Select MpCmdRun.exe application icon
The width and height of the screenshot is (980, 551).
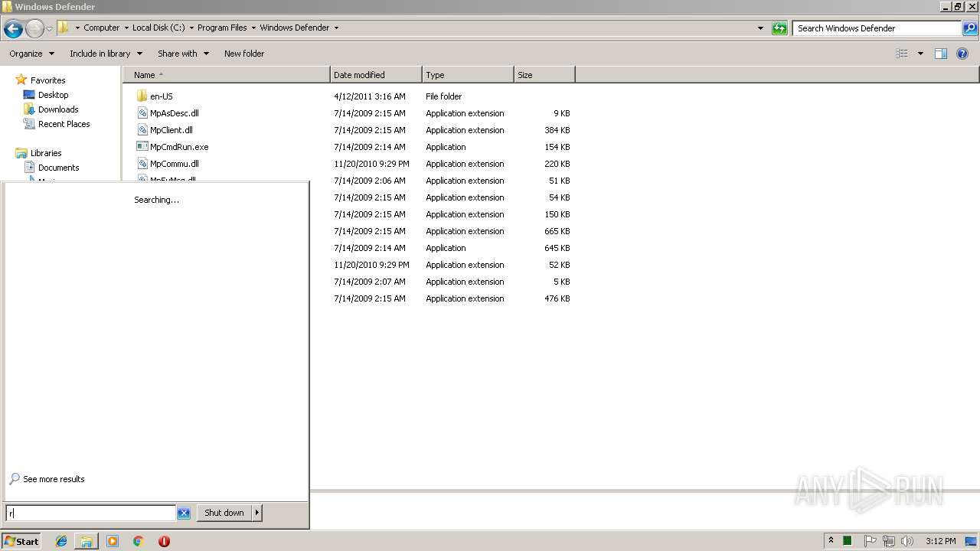tap(142, 147)
